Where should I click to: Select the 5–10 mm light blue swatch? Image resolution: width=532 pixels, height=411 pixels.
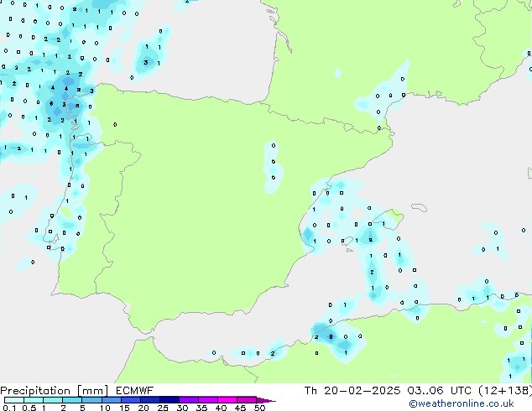coord(91,400)
